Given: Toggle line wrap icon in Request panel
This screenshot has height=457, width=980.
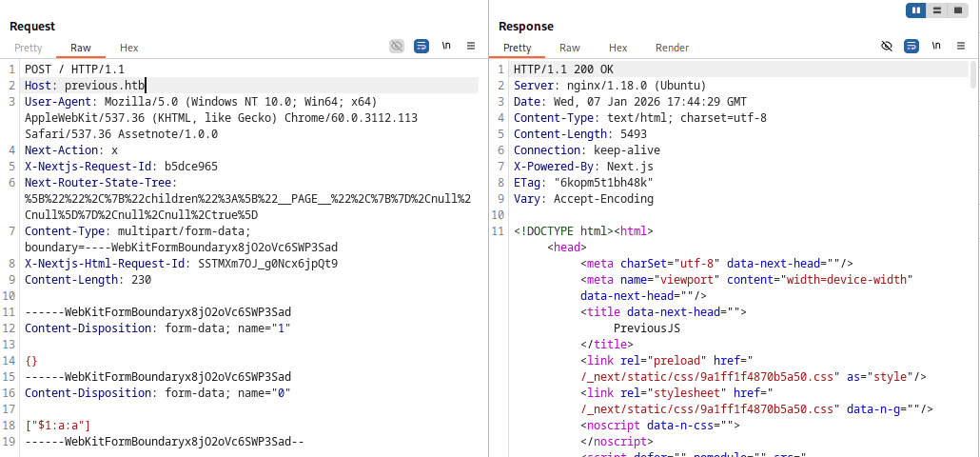Looking at the screenshot, I should 421,46.
